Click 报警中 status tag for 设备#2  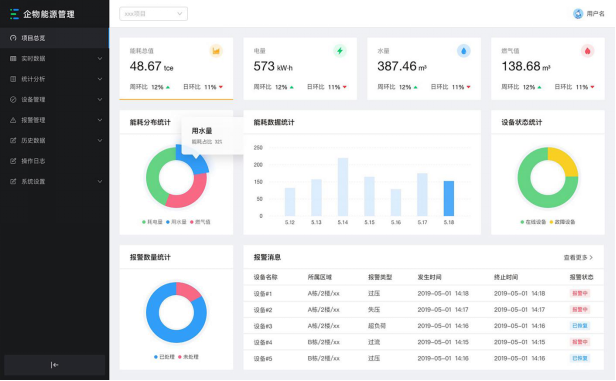579,310
